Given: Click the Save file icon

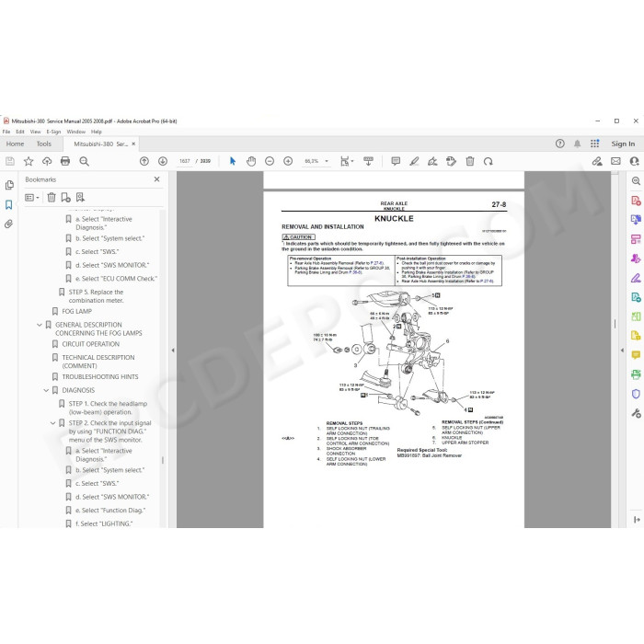Looking at the screenshot, I should click(10, 161).
